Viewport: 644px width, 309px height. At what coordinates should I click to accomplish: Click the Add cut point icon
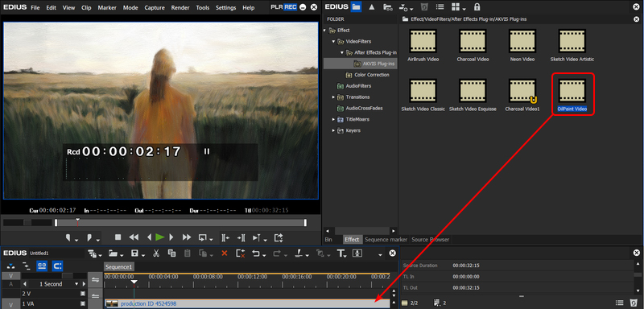(x=299, y=253)
